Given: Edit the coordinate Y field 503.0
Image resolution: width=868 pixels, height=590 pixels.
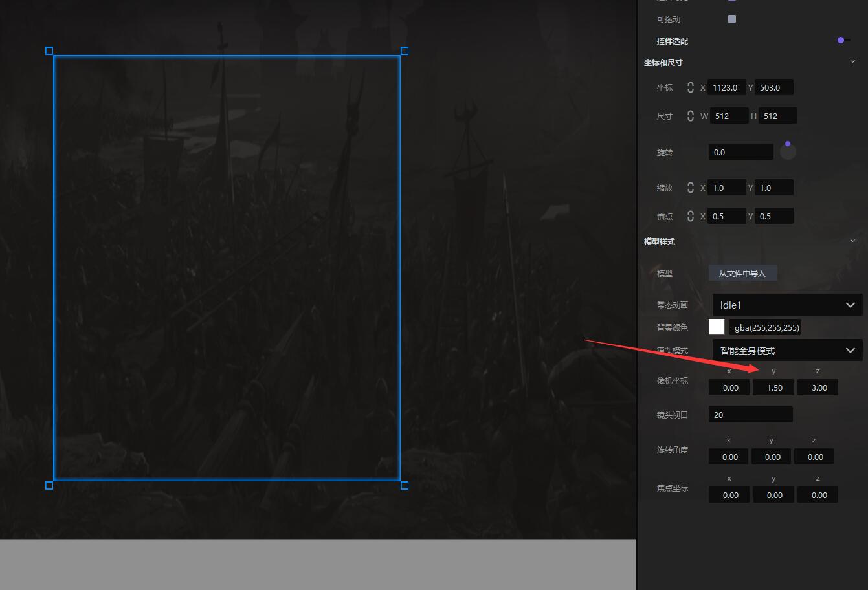Looking at the screenshot, I should [774, 87].
